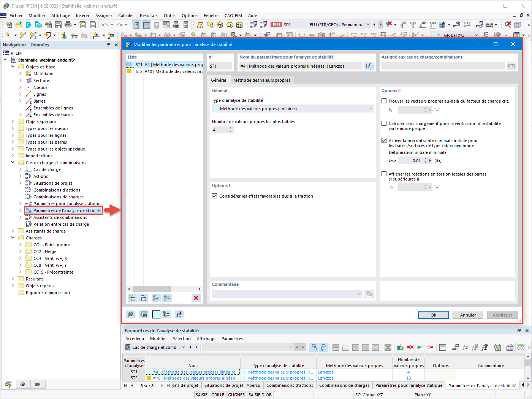The height and width of the screenshot is (399, 532).
Task: Increase 'Nombre de valeurs propres' spinner
Action: (231, 128)
